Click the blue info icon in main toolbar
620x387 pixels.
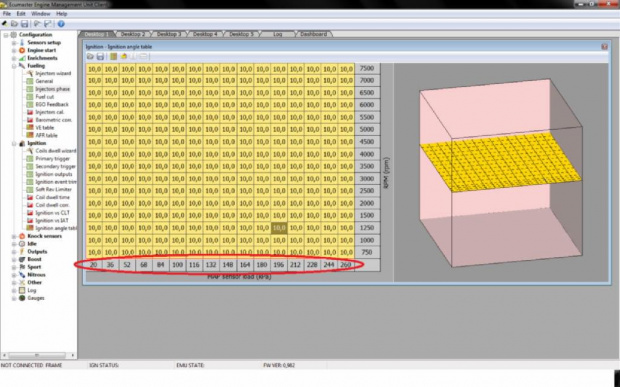tap(61, 24)
